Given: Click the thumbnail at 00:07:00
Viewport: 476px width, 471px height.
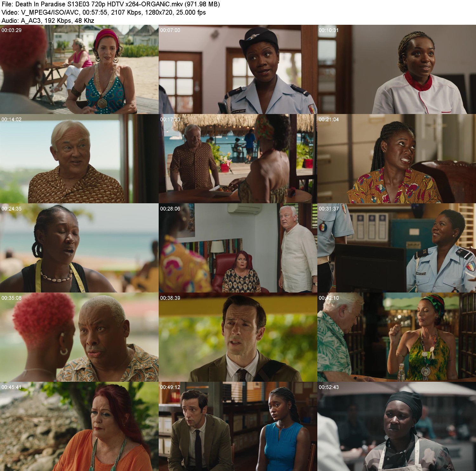Looking at the screenshot, I should pyautogui.click(x=238, y=70).
